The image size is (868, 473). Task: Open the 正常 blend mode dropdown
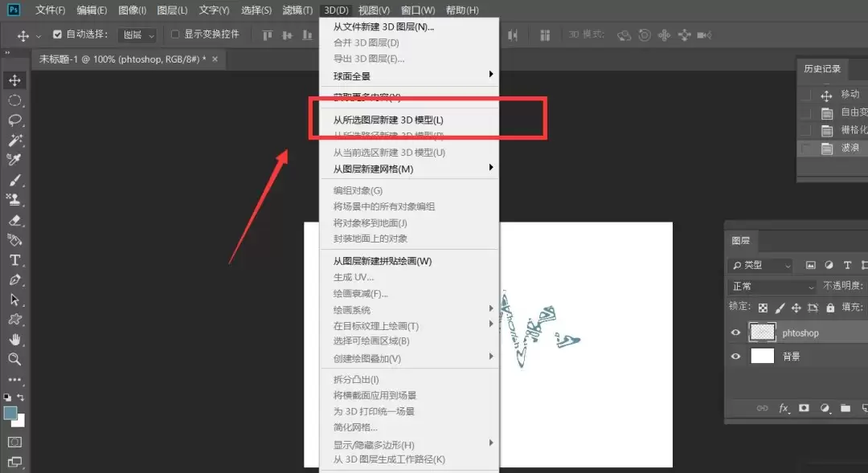[772, 287]
